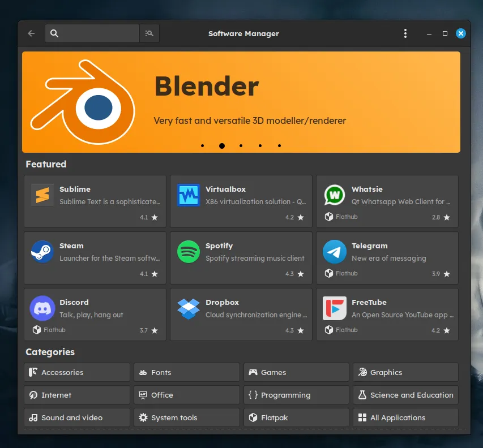Open FreeTube from its icon
This screenshot has height=448, width=483.
click(x=334, y=307)
